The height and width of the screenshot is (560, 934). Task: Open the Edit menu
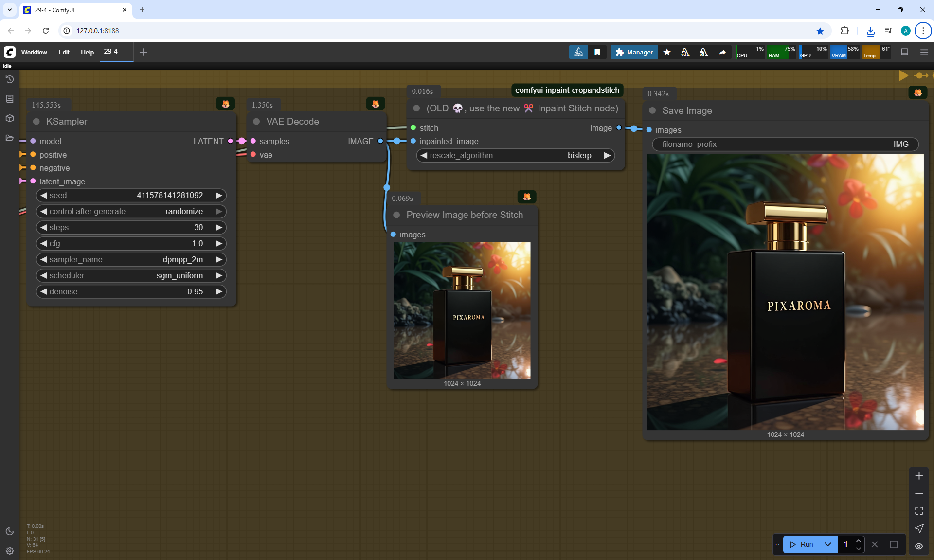[x=64, y=52]
